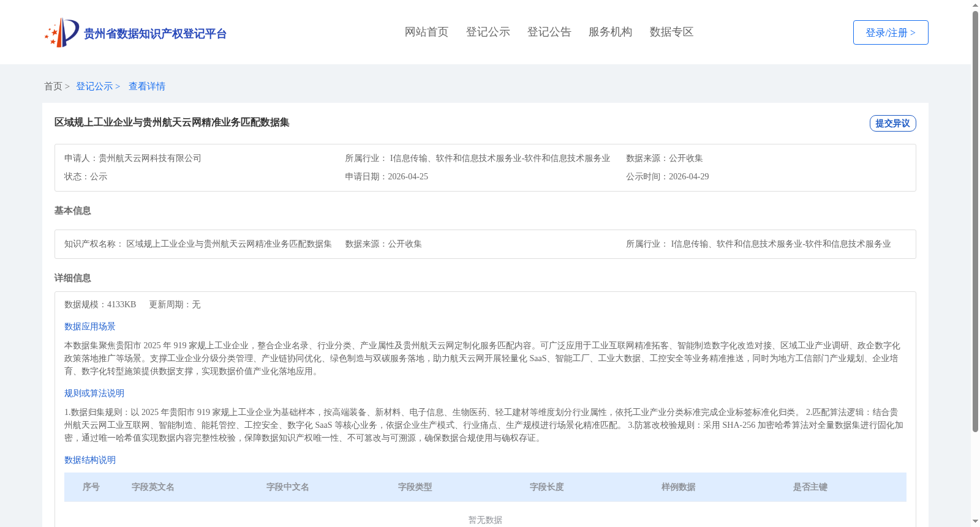Go to 登记公示 navigation item

(488, 32)
